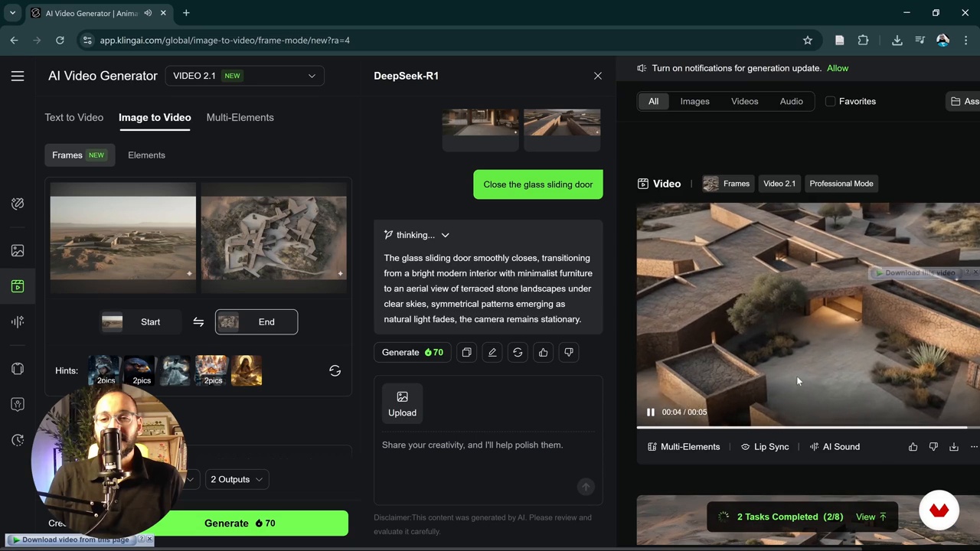Screen dimensions: 980x551
Task: Open video generation sidebar icon
Action: tap(18, 286)
